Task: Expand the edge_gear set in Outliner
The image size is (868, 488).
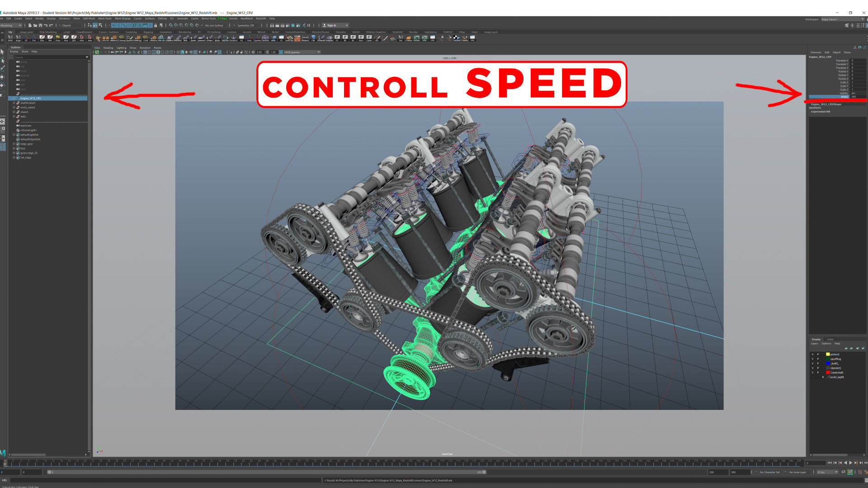Action: (14, 144)
